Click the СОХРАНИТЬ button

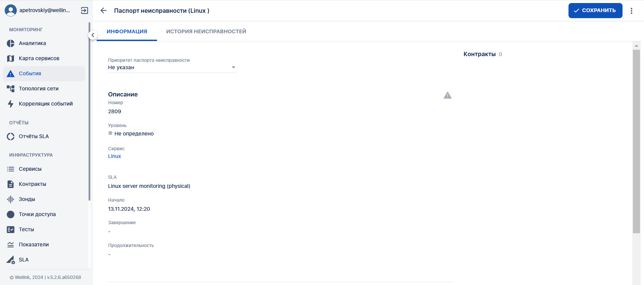point(595,10)
